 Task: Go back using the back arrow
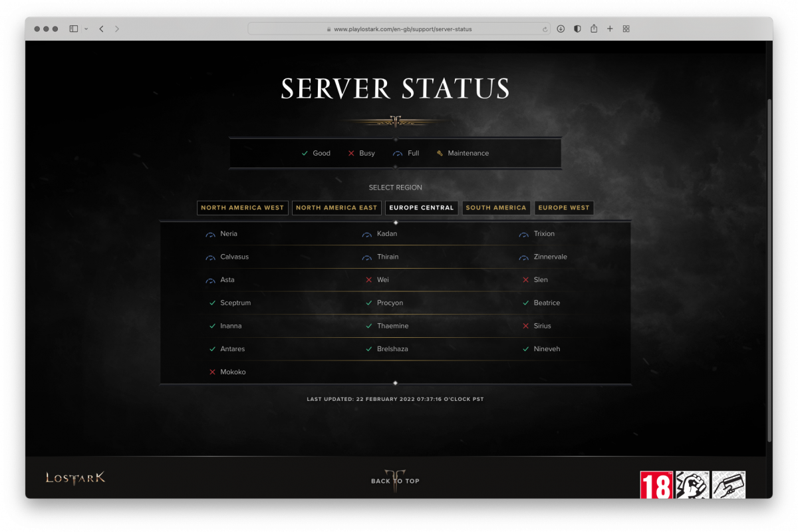101,29
